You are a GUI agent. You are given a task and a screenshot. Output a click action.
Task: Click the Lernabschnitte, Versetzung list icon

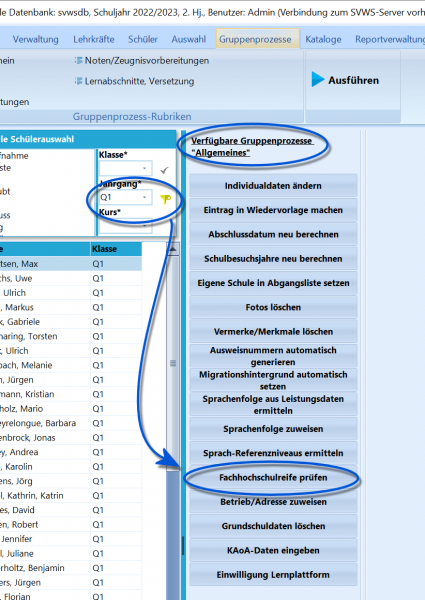[78, 81]
